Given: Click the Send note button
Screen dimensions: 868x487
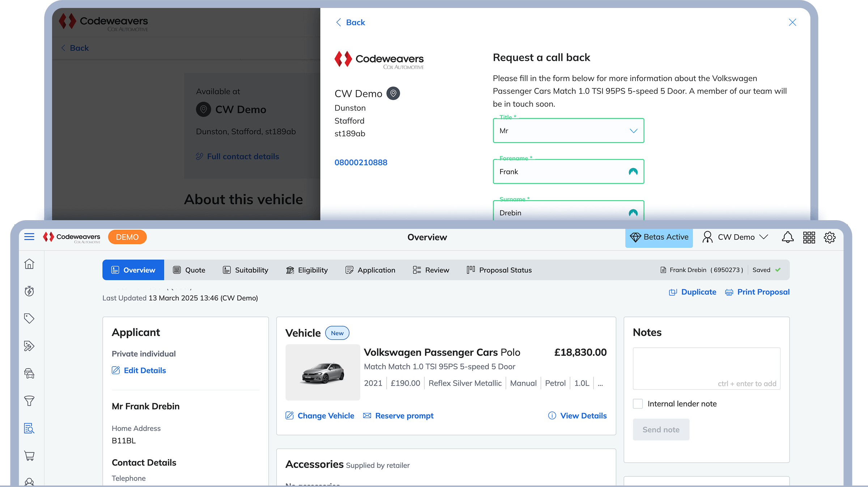Looking at the screenshot, I should coord(661,430).
